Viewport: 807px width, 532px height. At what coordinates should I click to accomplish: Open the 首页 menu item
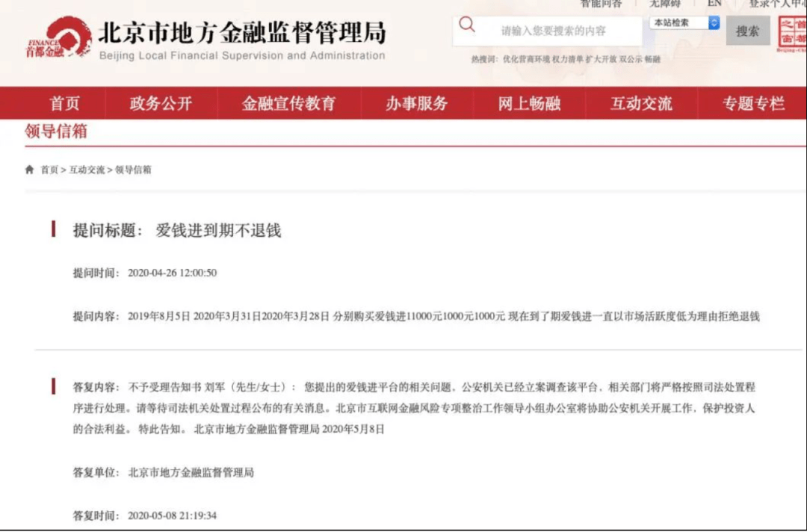65,103
